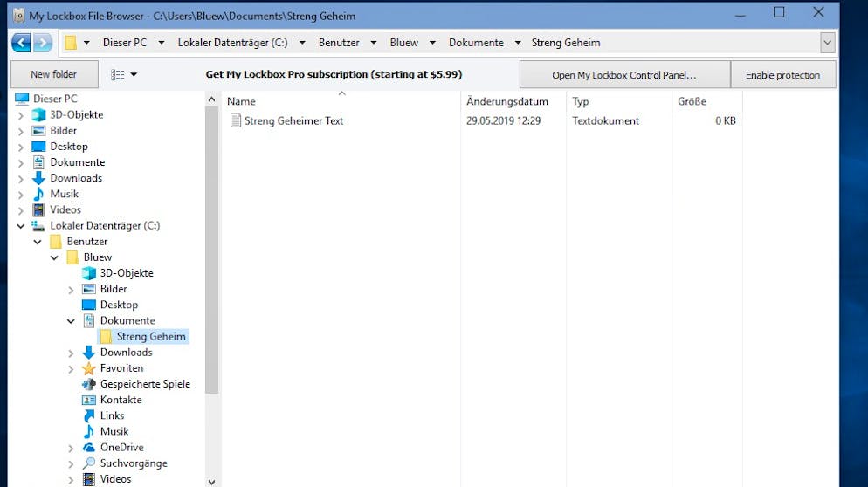The height and width of the screenshot is (487, 868).
Task: Open dropdown arrow after Bluew breadcrumb
Action: pyautogui.click(x=432, y=43)
